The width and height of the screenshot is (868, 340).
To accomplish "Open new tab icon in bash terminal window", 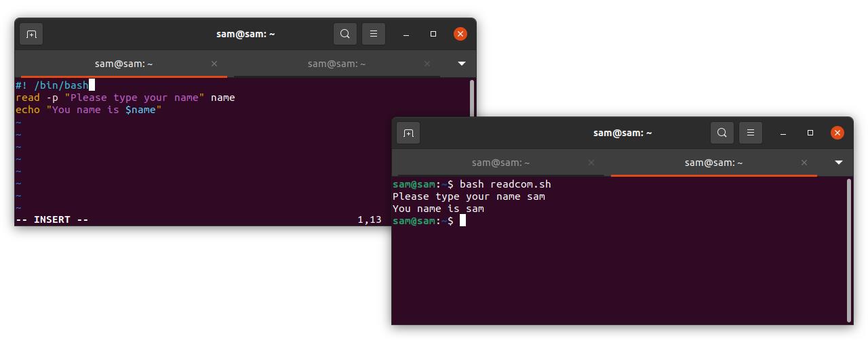I will [x=408, y=133].
